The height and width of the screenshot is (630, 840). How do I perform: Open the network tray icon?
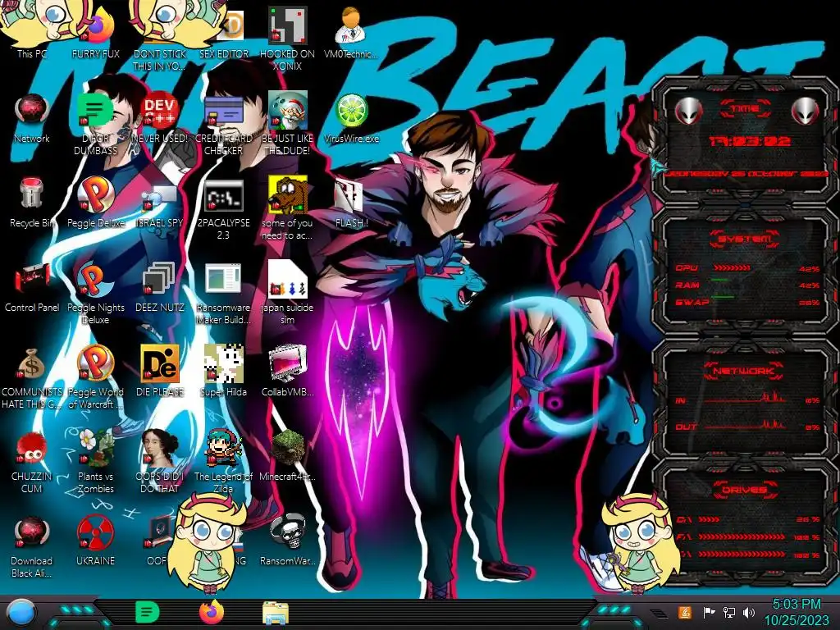[729, 612]
